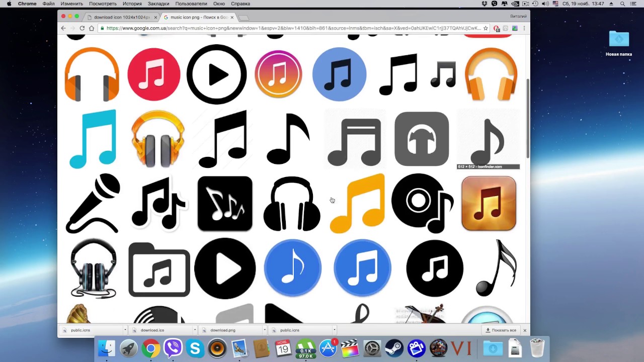Viewport: 644px width, 362px height.
Task: Select the gradient pink-orange music note icon
Action: [x=278, y=74]
